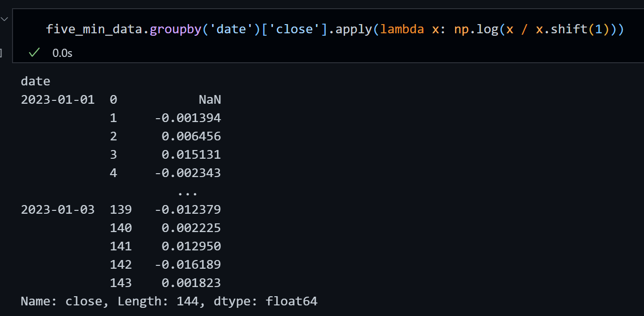Collapse the cell using the left chevron
The width and height of the screenshot is (644, 316).
[4, 19]
